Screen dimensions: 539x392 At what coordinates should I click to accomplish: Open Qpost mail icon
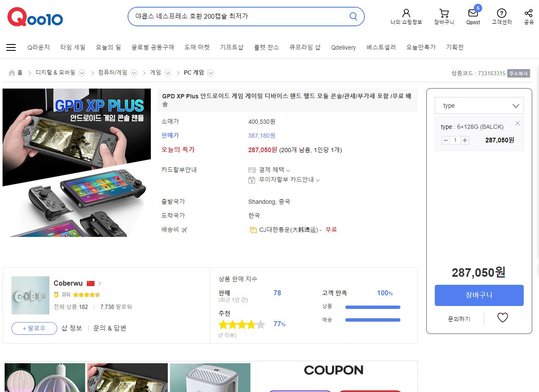pos(473,13)
